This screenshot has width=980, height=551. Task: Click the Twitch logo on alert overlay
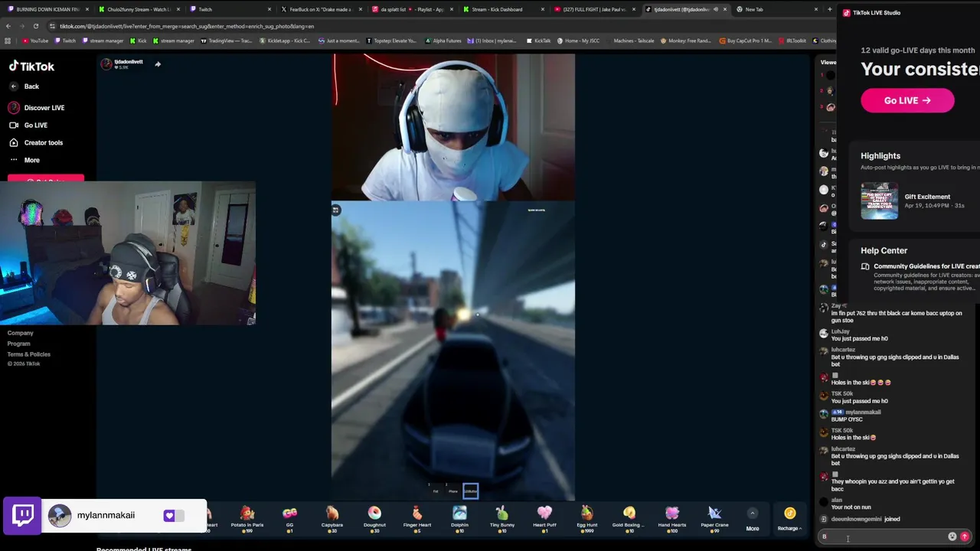[23, 515]
